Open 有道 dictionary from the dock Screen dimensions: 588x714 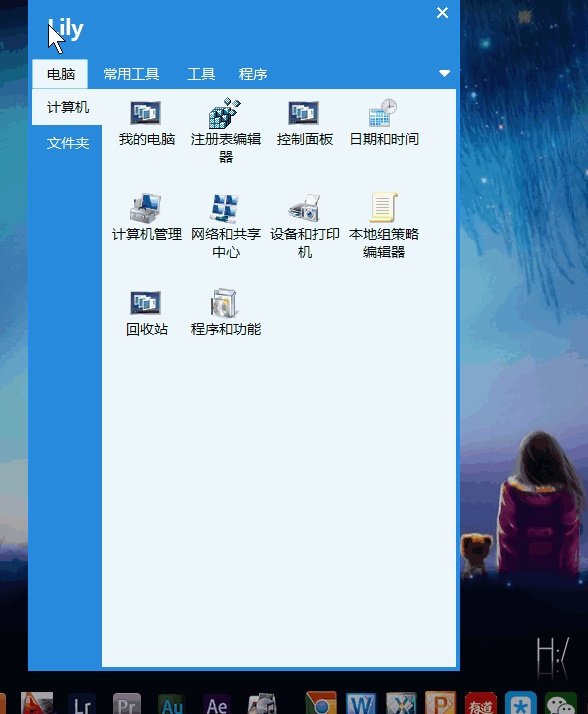[481, 703]
